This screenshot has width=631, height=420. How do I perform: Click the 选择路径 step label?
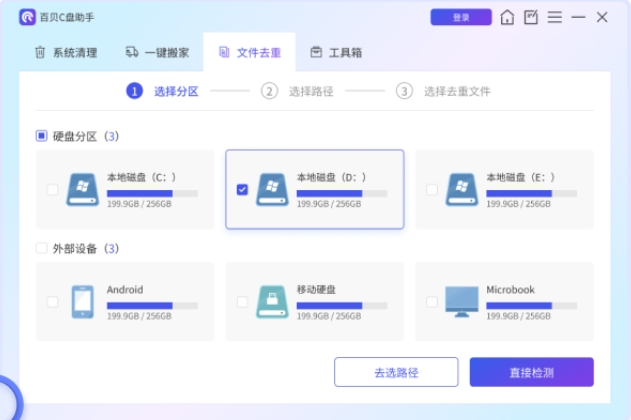[311, 92]
